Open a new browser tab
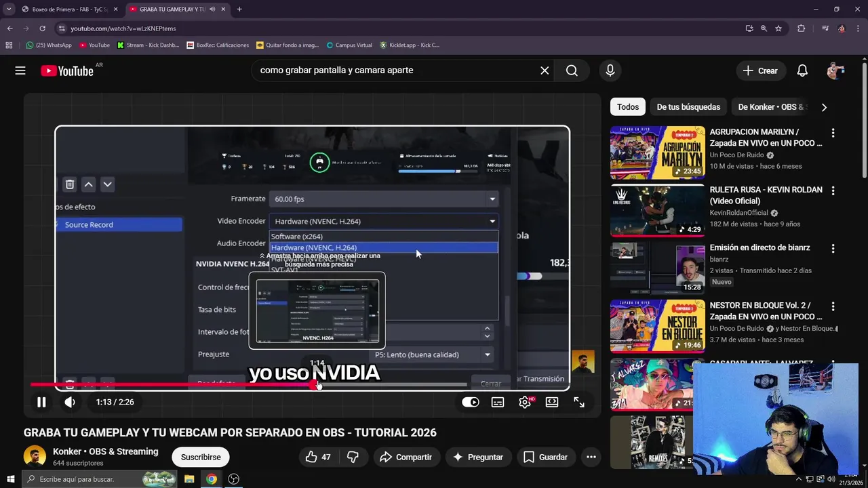This screenshot has width=868, height=488. click(239, 9)
